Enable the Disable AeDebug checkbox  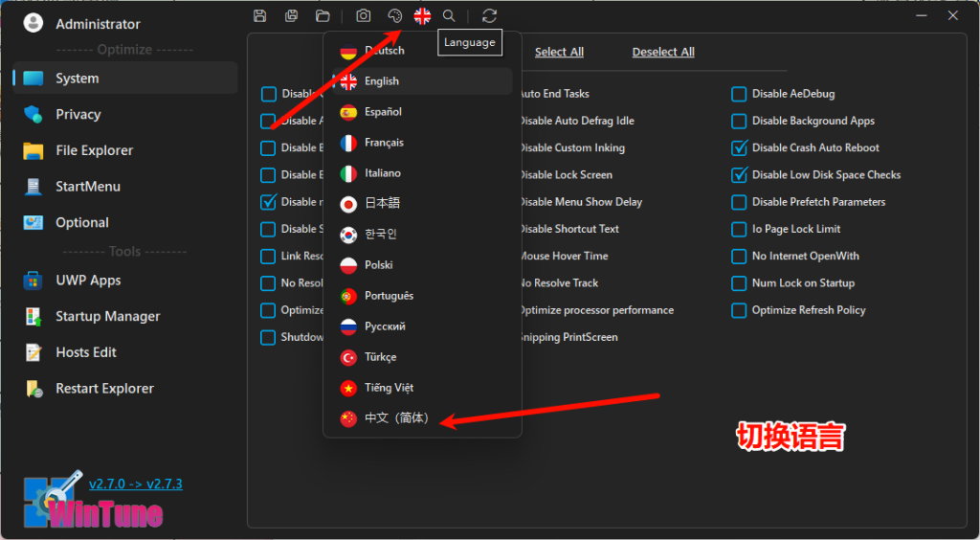coord(739,94)
